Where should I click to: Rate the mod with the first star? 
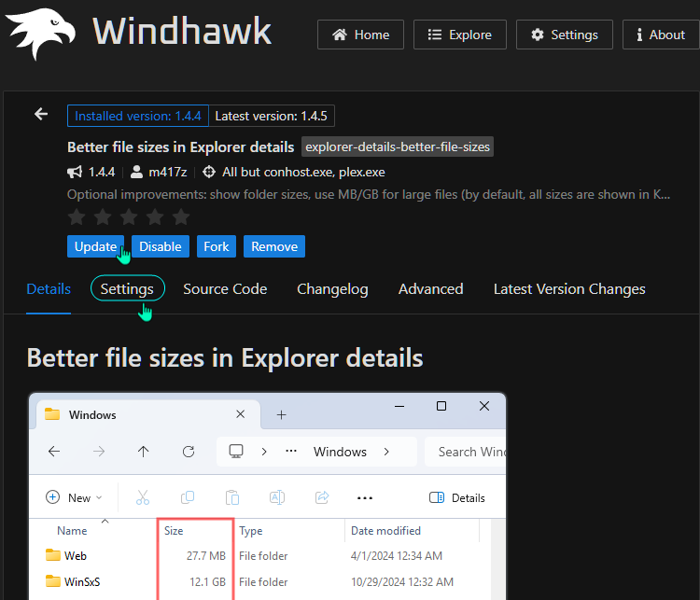[77, 217]
